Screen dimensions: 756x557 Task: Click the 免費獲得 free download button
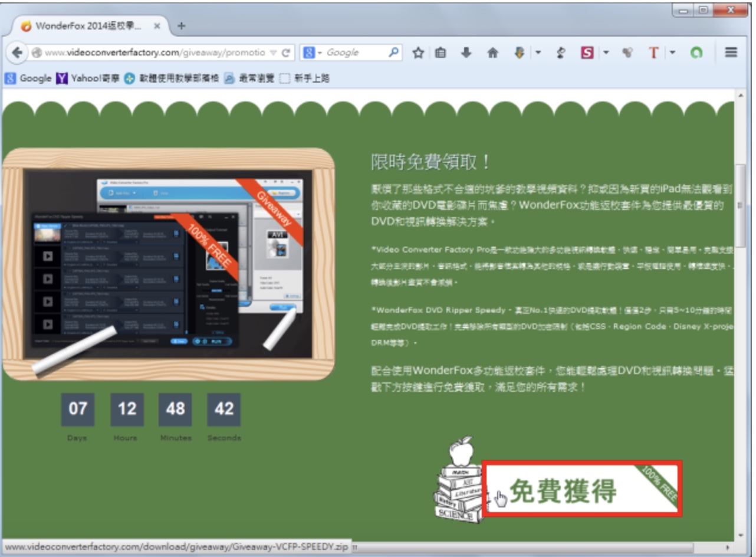point(582,489)
